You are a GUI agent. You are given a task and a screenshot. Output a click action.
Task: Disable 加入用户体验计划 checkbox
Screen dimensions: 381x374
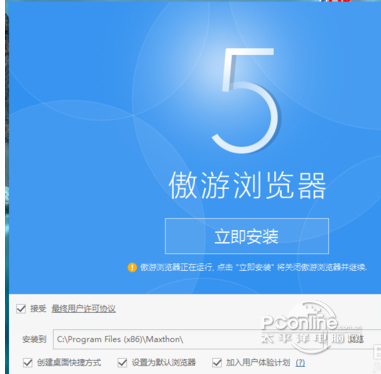tap(217, 362)
